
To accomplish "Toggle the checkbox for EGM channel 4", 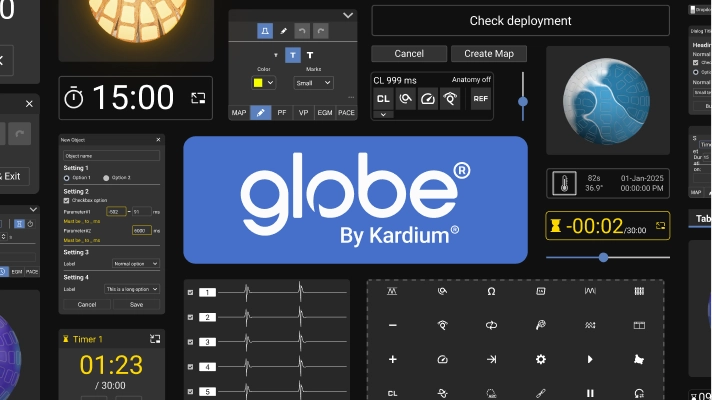I will coord(190,366).
